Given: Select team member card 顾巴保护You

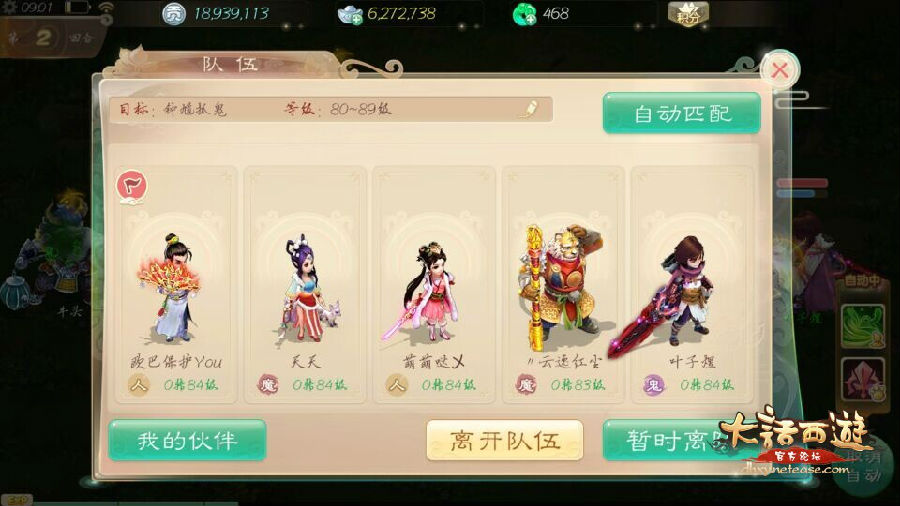Looking at the screenshot, I should tap(176, 285).
